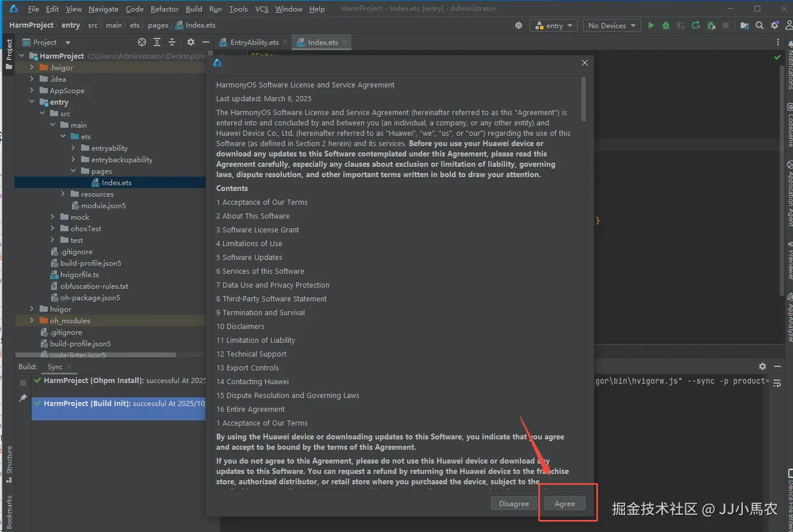This screenshot has height=532, width=793.
Task: Click the green Run entry icon
Action: point(651,25)
